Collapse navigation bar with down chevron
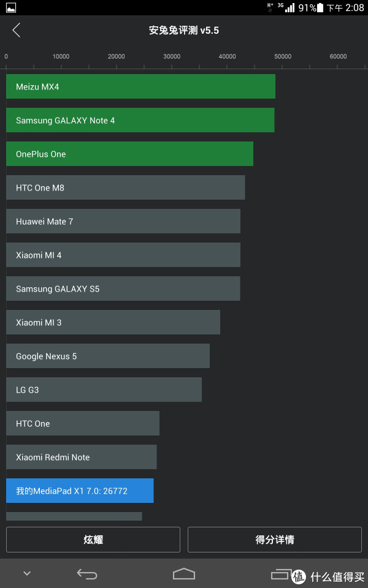The width and height of the screenshot is (368, 588). coord(27,573)
